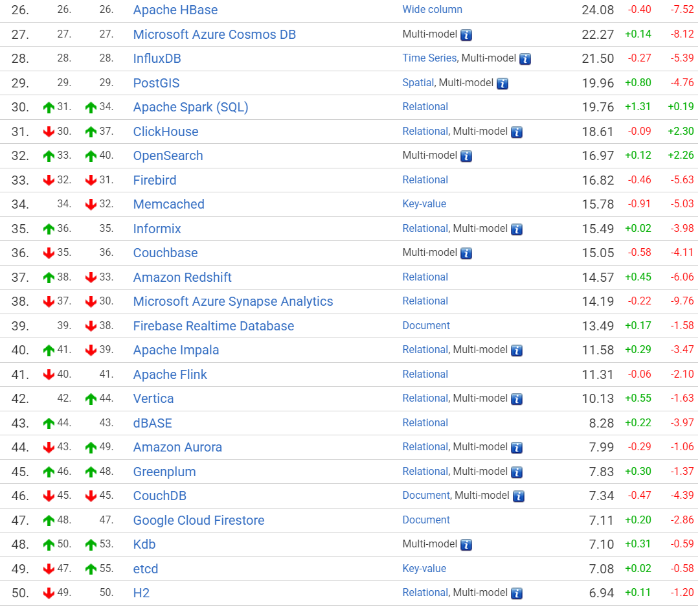Open the InfluxDB link
The height and width of the screenshot is (607, 700).
[157, 58]
